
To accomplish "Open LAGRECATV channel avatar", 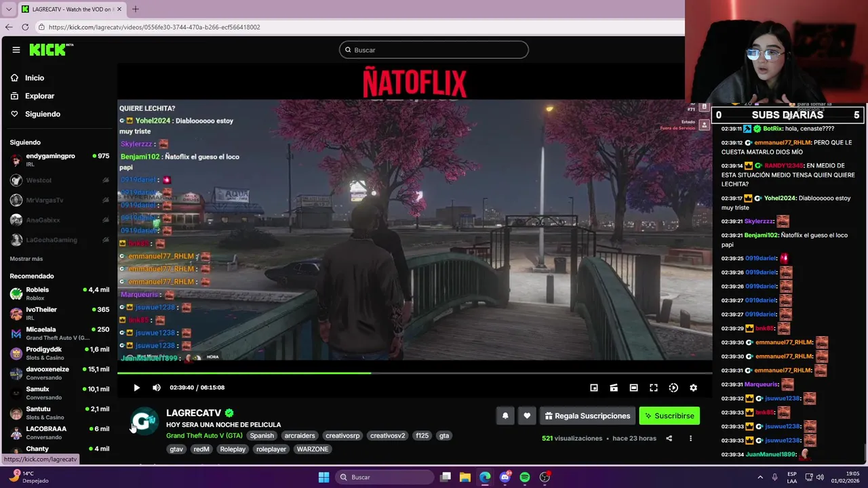I will pyautogui.click(x=144, y=421).
